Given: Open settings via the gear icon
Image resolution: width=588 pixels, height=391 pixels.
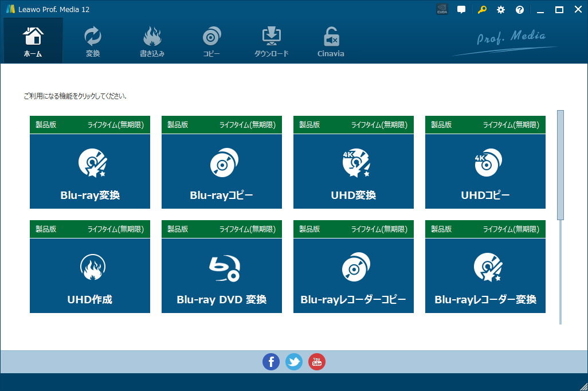Looking at the screenshot, I should coord(501,10).
